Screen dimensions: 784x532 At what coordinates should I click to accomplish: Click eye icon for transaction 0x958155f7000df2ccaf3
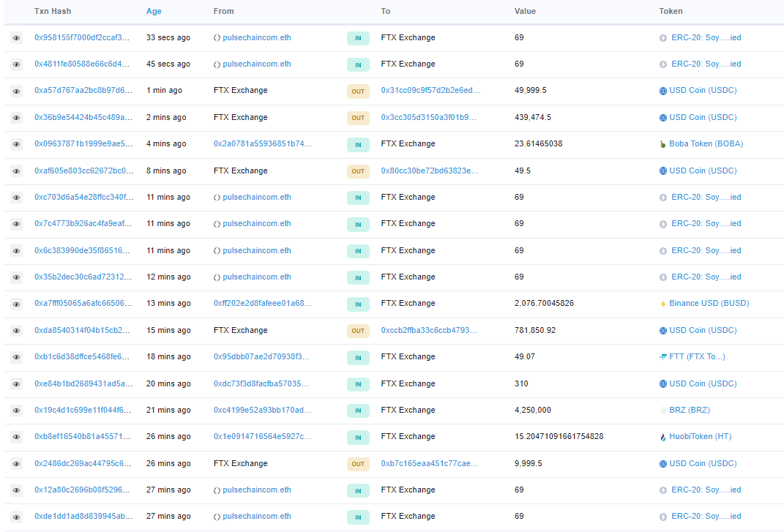(x=17, y=38)
